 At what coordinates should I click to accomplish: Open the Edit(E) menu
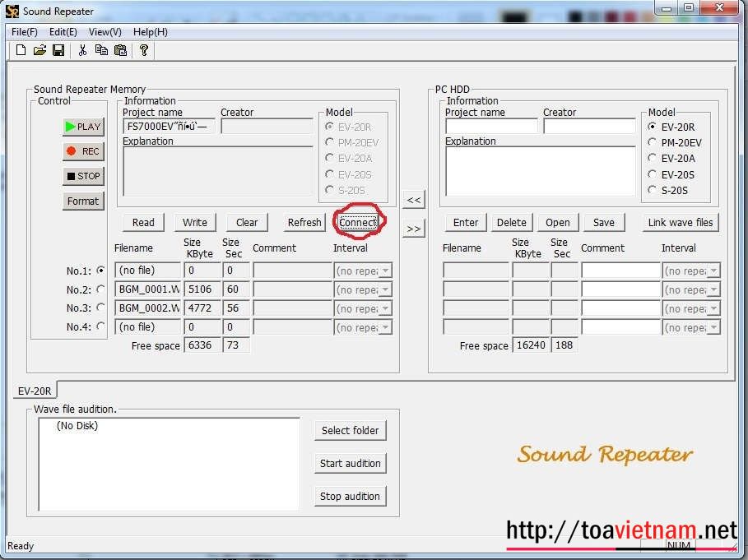pos(63,32)
